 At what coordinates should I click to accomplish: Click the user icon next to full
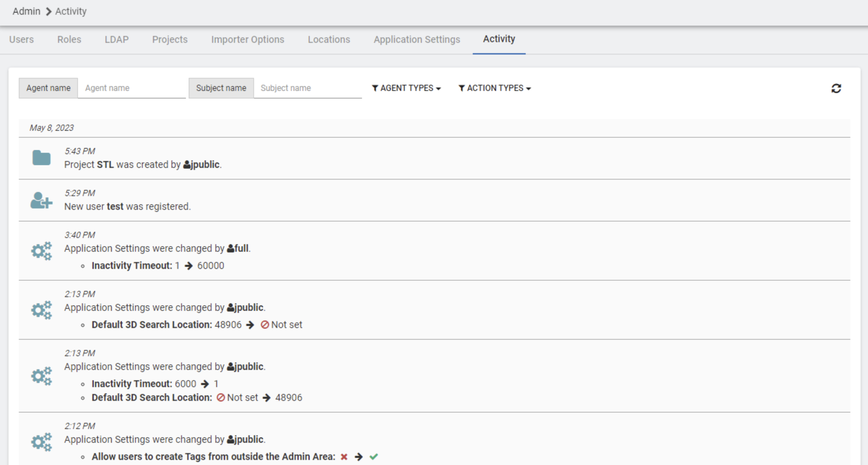click(231, 249)
